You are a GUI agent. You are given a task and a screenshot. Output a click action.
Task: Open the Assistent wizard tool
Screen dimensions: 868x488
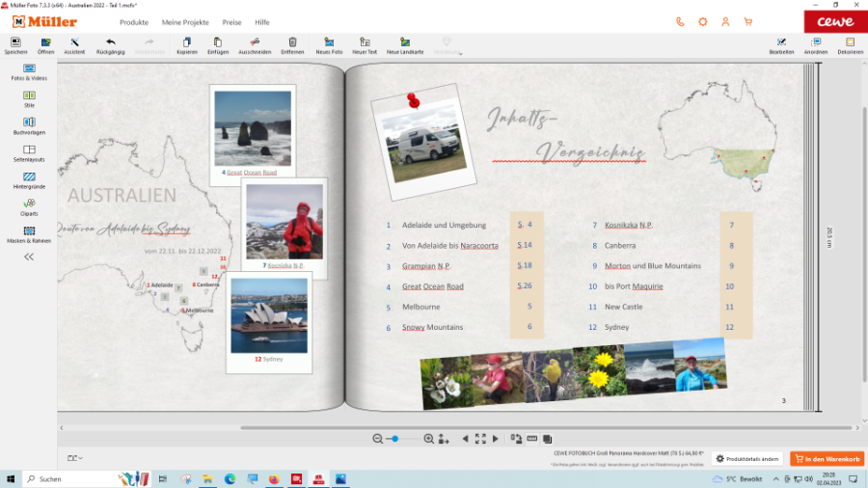[73, 42]
